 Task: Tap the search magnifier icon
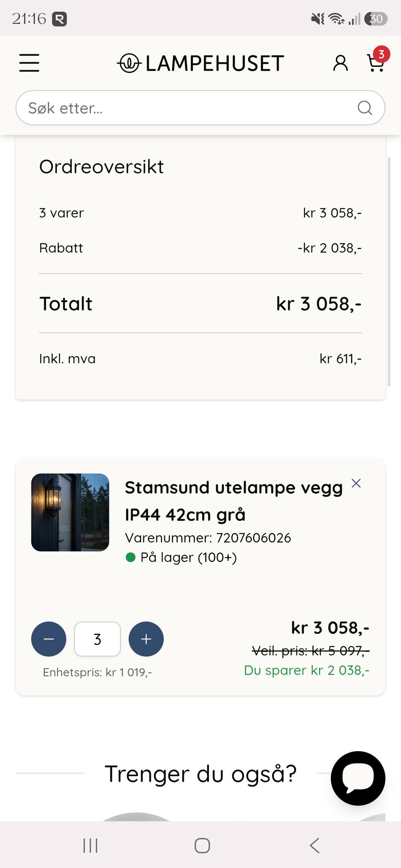pos(365,108)
